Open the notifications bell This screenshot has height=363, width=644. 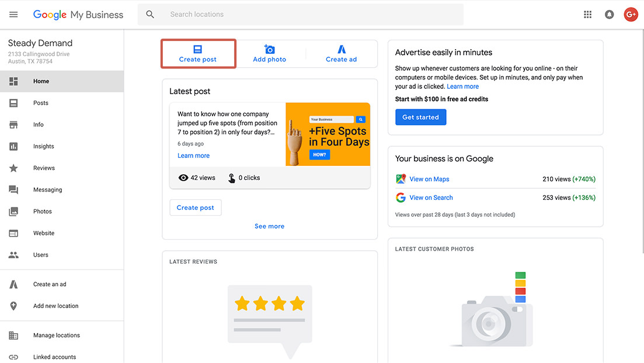(x=609, y=15)
